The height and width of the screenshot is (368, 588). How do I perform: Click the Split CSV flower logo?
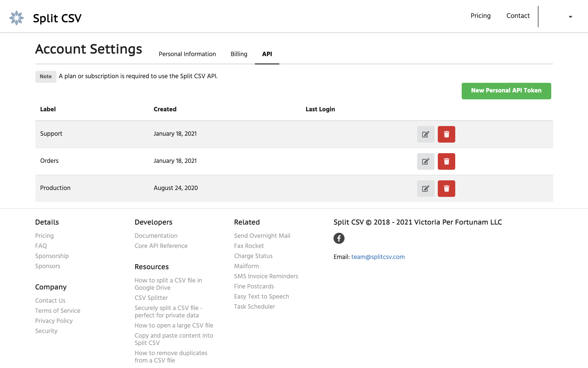point(17,18)
